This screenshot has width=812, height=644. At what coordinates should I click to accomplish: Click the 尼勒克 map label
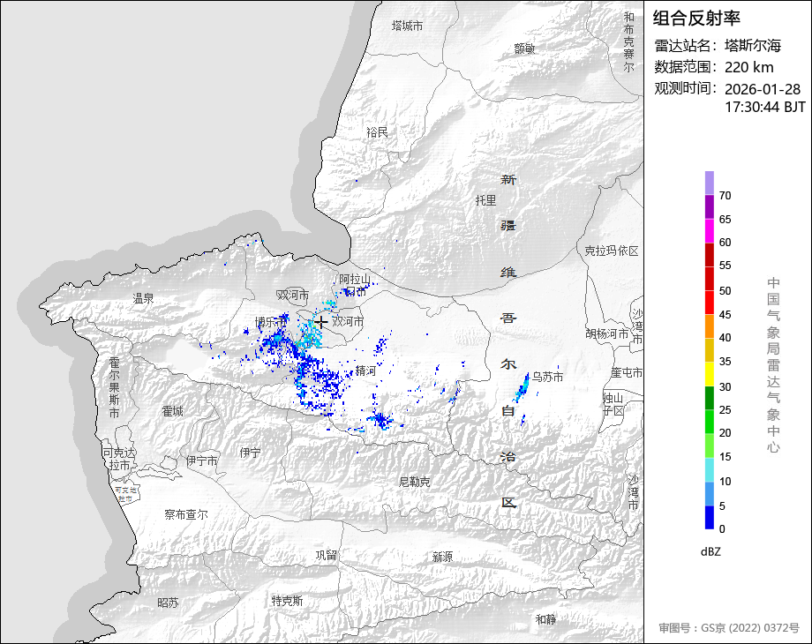tap(414, 482)
